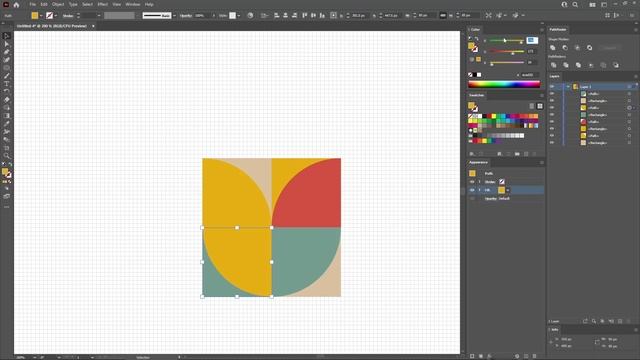Toggle Fill visibility in Appearance panel

[x=472, y=190]
